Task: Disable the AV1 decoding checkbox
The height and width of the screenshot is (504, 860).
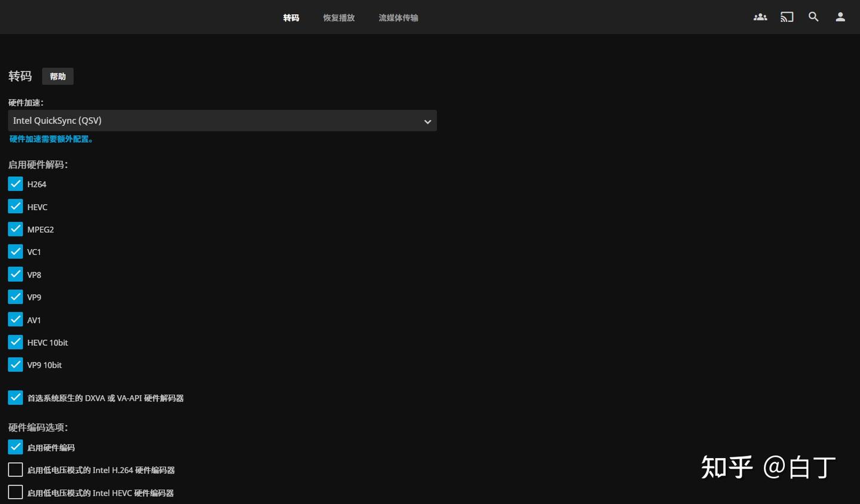Action: [x=16, y=319]
